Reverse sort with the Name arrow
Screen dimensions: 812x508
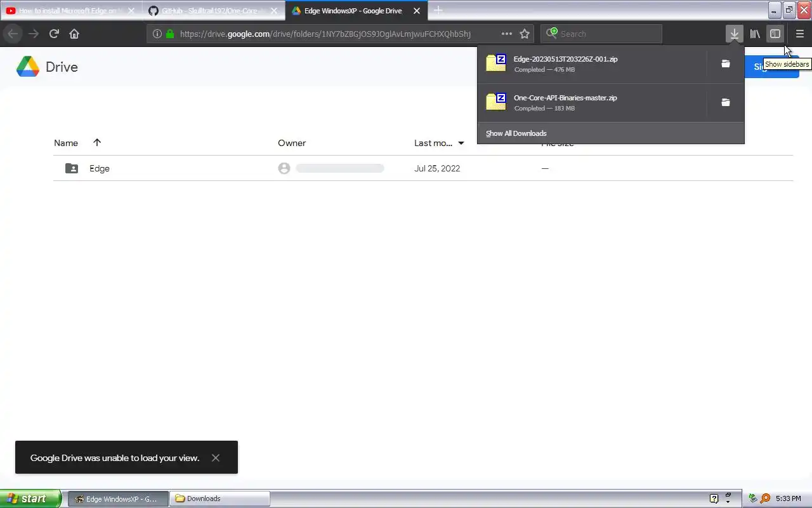click(x=97, y=142)
